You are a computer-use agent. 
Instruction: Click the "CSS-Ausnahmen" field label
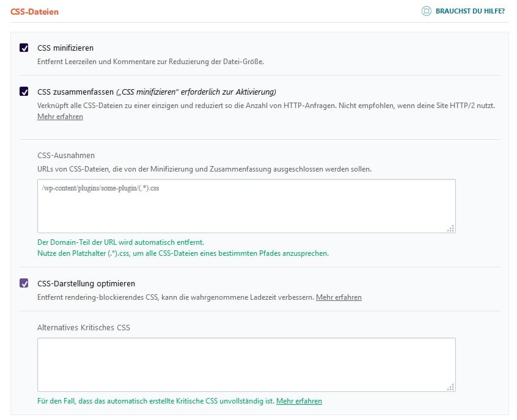[66, 155]
